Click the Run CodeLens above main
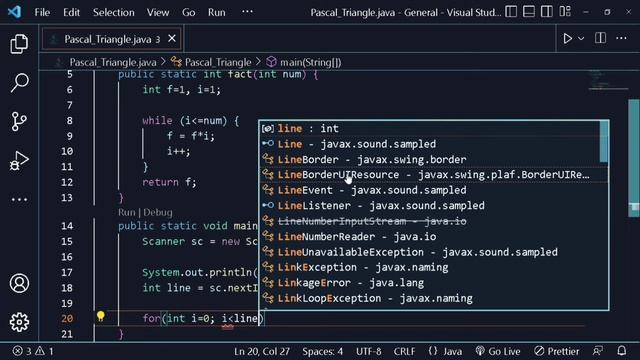The image size is (640, 360). (x=127, y=212)
